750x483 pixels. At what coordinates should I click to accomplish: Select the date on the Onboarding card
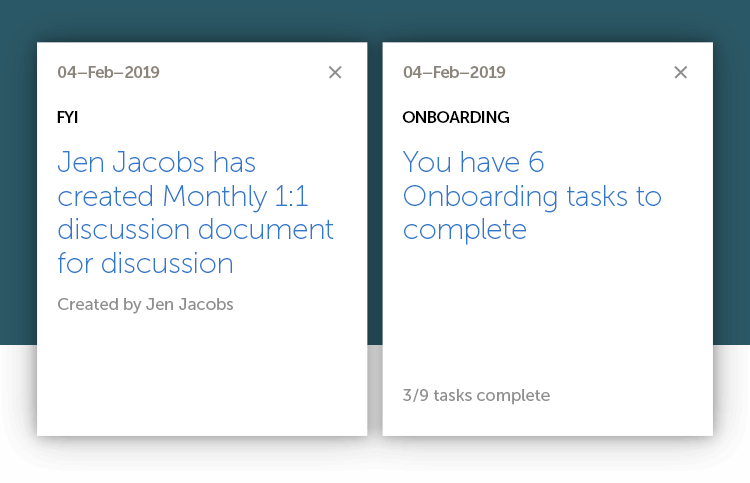[454, 72]
